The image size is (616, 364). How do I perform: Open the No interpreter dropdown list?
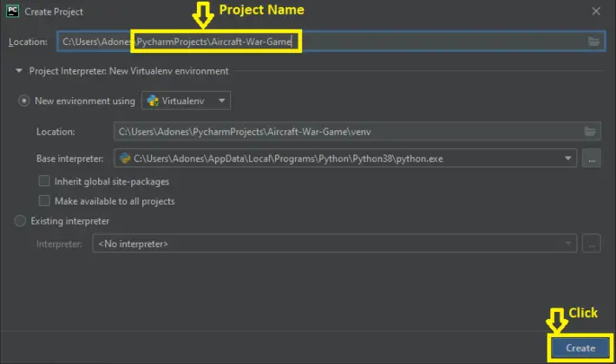pos(334,244)
